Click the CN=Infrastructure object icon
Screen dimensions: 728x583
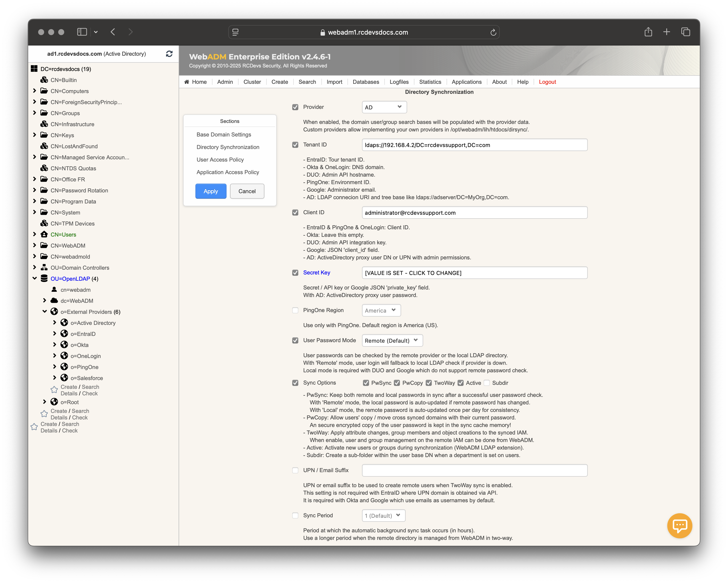[44, 124]
